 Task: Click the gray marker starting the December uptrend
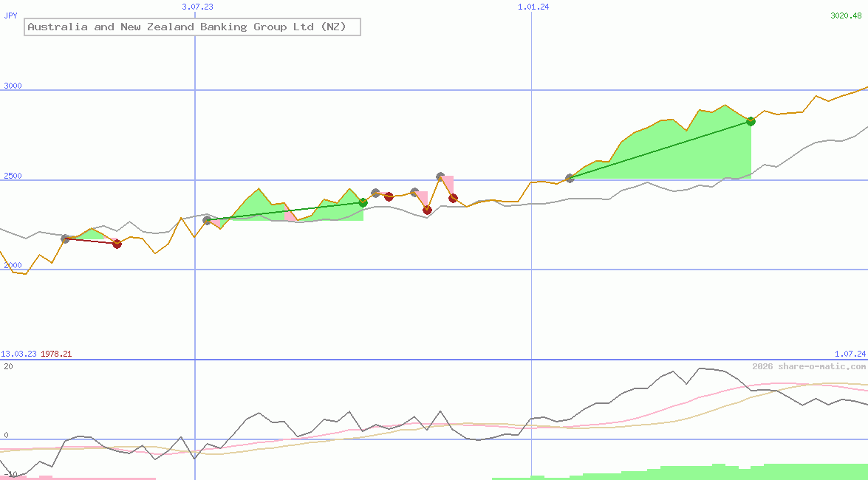click(x=569, y=177)
